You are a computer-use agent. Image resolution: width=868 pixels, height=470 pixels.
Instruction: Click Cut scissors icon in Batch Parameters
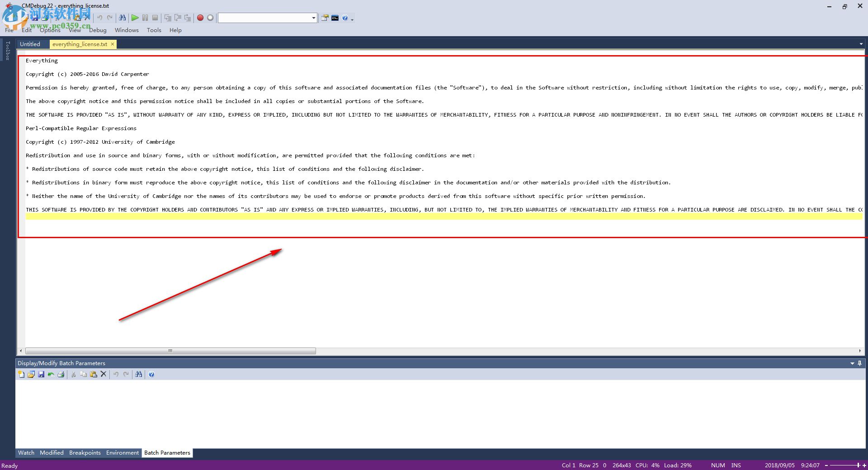tap(73, 374)
